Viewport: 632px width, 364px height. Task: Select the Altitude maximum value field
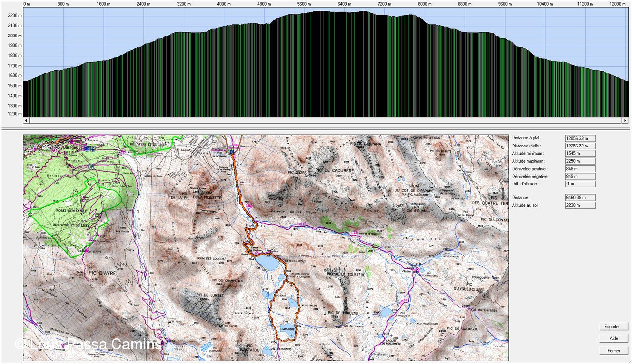(x=580, y=161)
